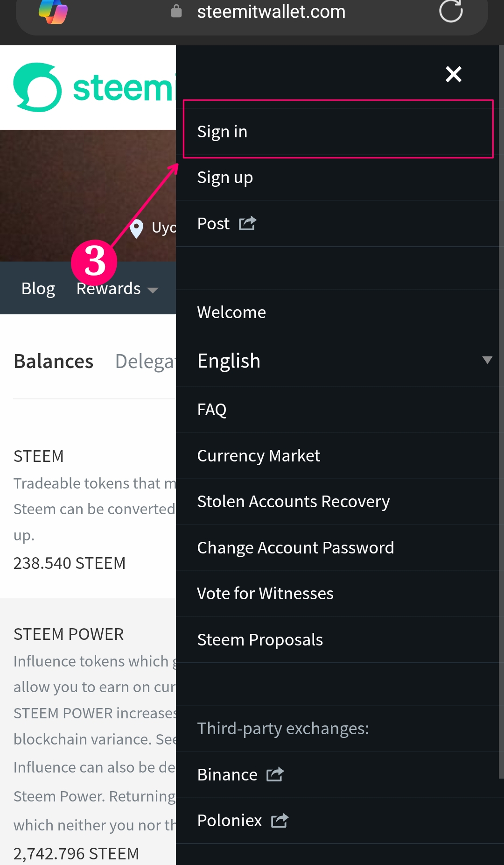504x865 pixels.
Task: Open the Rewards dropdown menu
Action: click(x=117, y=289)
